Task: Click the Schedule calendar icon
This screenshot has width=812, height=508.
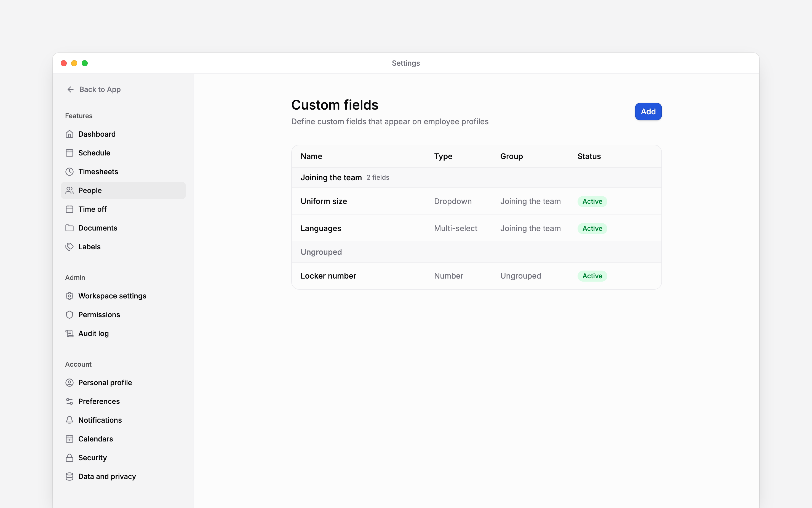Action: 70,153
